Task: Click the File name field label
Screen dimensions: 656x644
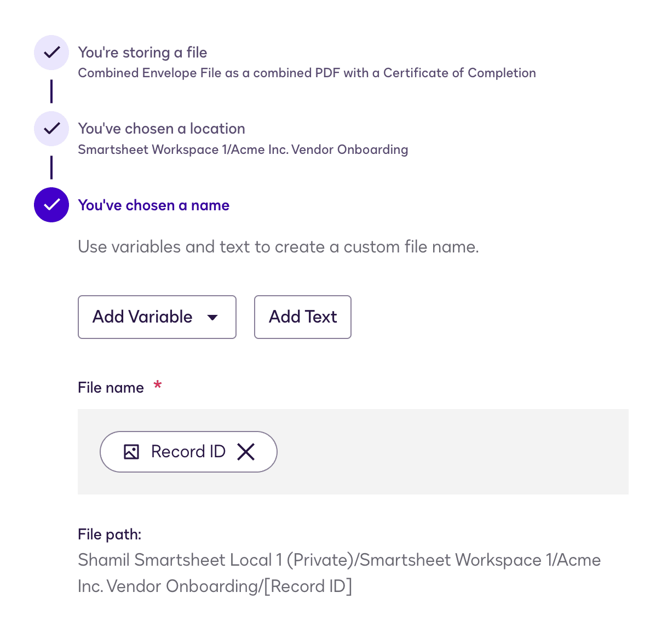Action: click(x=111, y=388)
